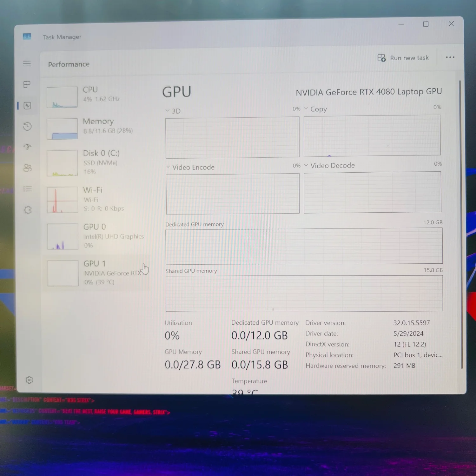476x476 pixels.
Task: Click the 'Temperature' label in GPU stats
Action: coord(249,381)
